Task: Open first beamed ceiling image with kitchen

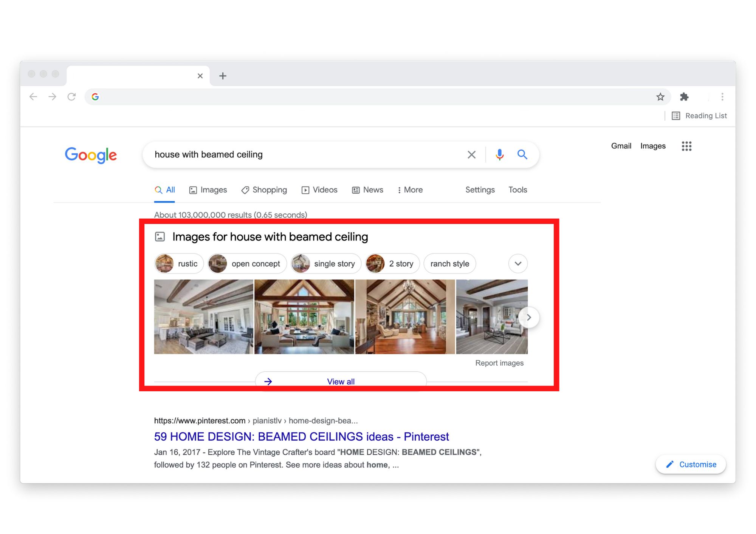Action: tap(204, 316)
